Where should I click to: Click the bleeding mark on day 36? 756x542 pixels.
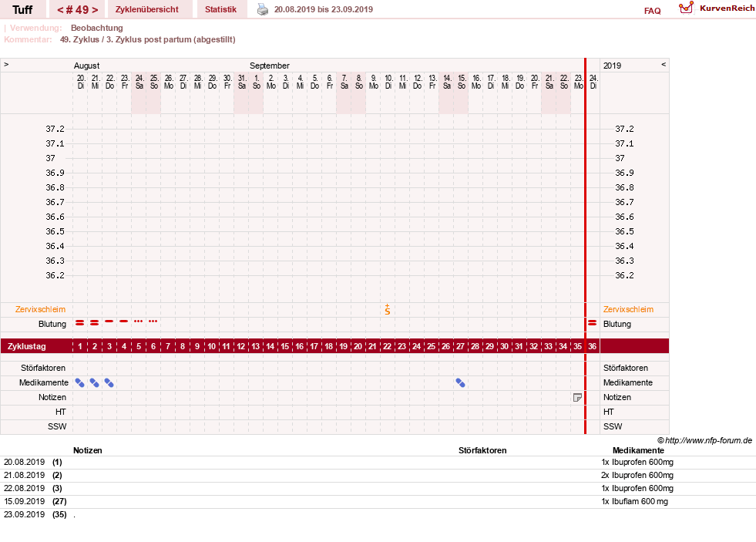(x=592, y=322)
